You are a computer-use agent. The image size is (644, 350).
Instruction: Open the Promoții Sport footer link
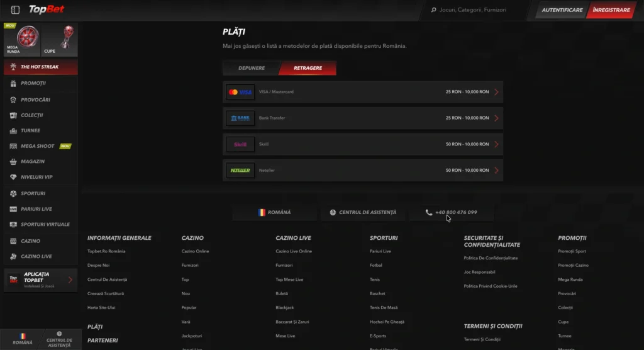coord(572,251)
